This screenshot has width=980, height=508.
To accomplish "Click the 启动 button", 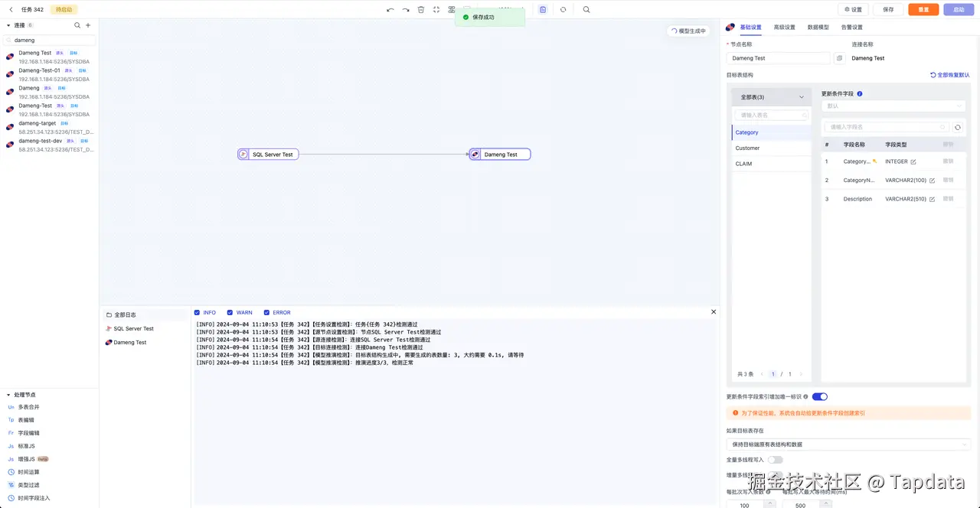I will 959,10.
